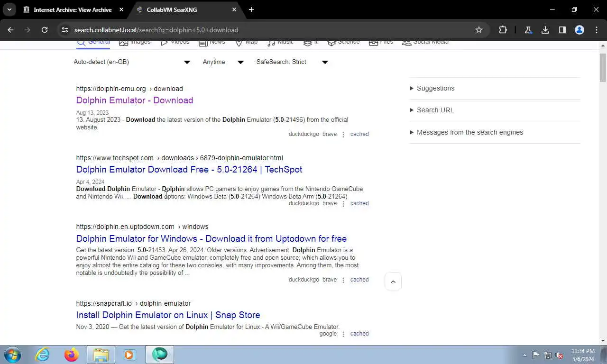The image size is (607, 364).
Task: Open cached copy of Uptodown result
Action: click(x=359, y=280)
